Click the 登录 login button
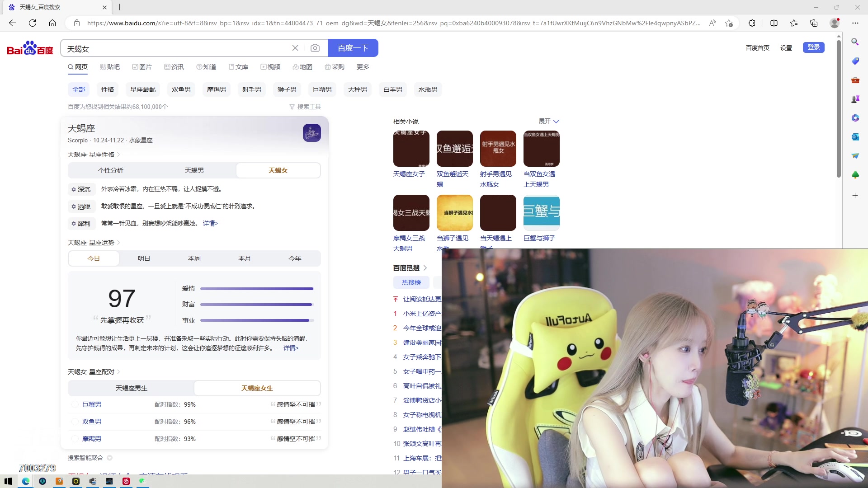The height and width of the screenshot is (488, 868). (x=813, y=47)
